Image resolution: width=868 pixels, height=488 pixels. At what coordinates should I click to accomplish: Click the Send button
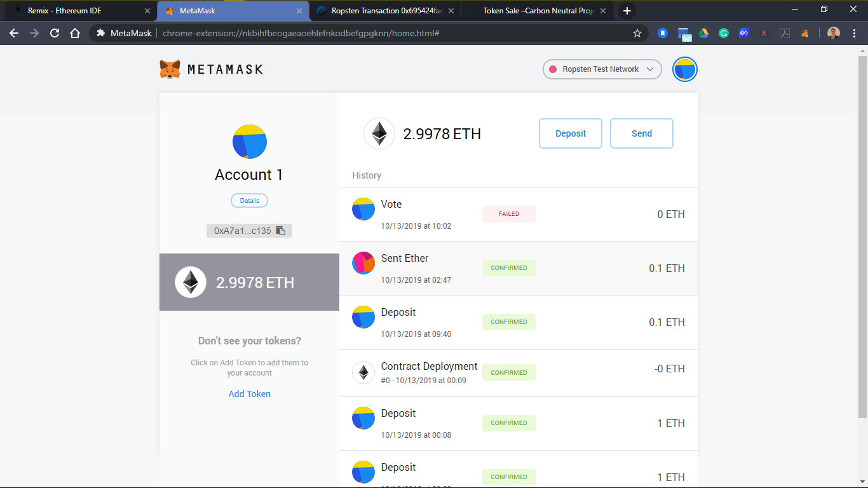642,133
